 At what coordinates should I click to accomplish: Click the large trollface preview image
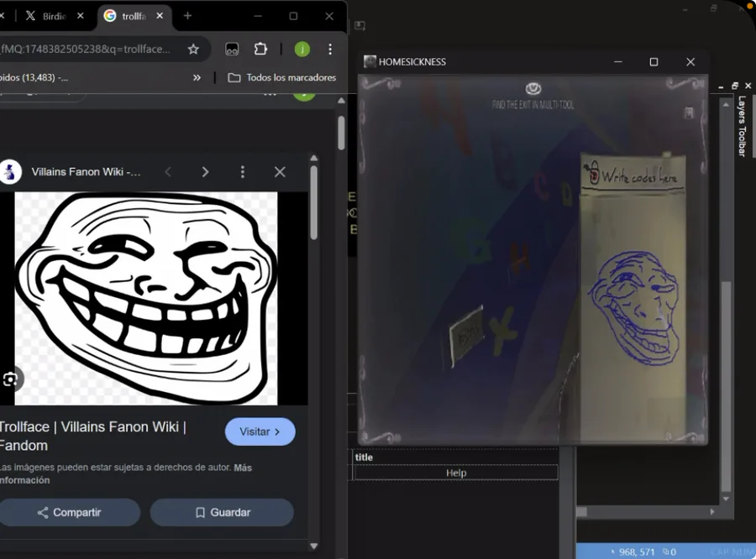[x=146, y=298]
